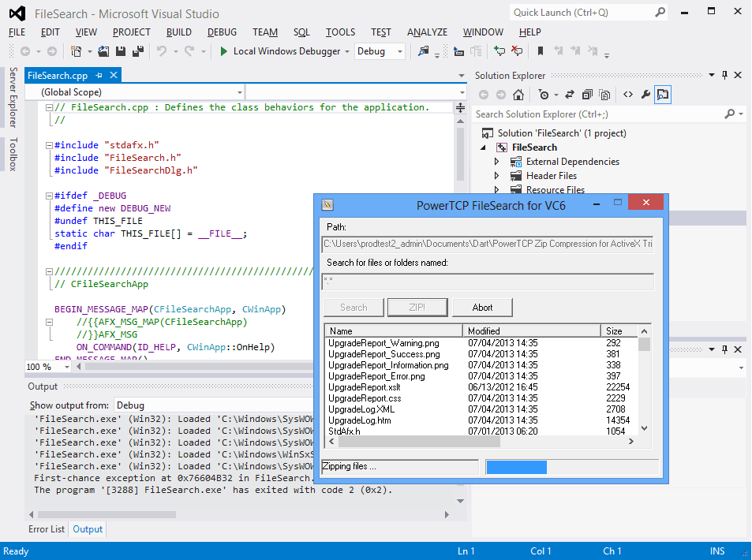Click the Collapse All icon in Solution Explorer
This screenshot has height=560, width=752.
click(x=587, y=95)
